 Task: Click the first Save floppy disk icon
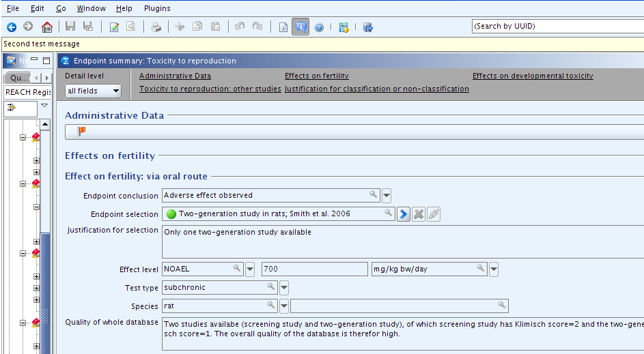[70, 27]
